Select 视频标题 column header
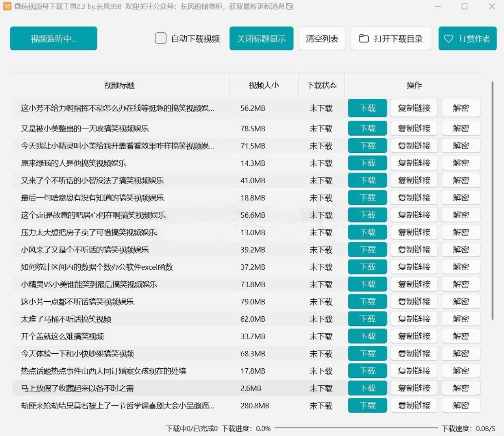 coord(119,85)
